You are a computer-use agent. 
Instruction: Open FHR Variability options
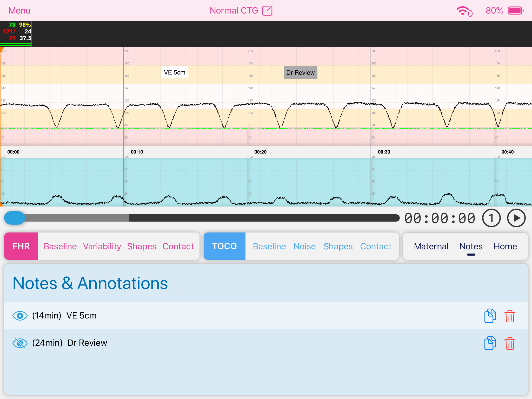(102, 246)
